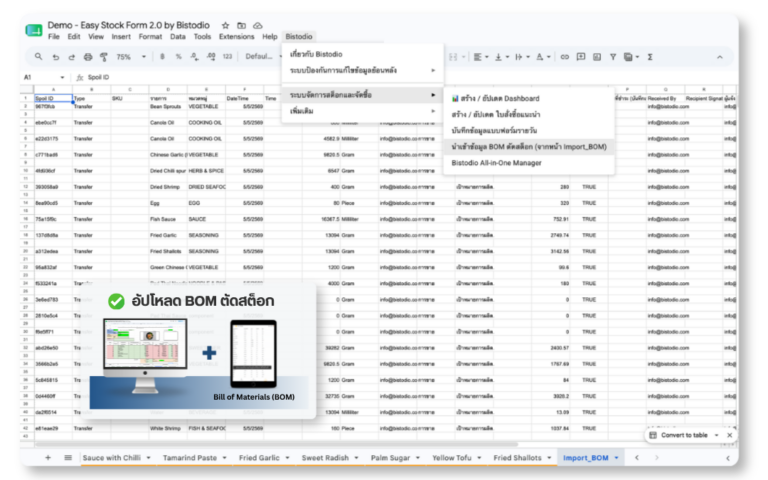Open Convert to table options arrow

pyautogui.click(x=717, y=435)
